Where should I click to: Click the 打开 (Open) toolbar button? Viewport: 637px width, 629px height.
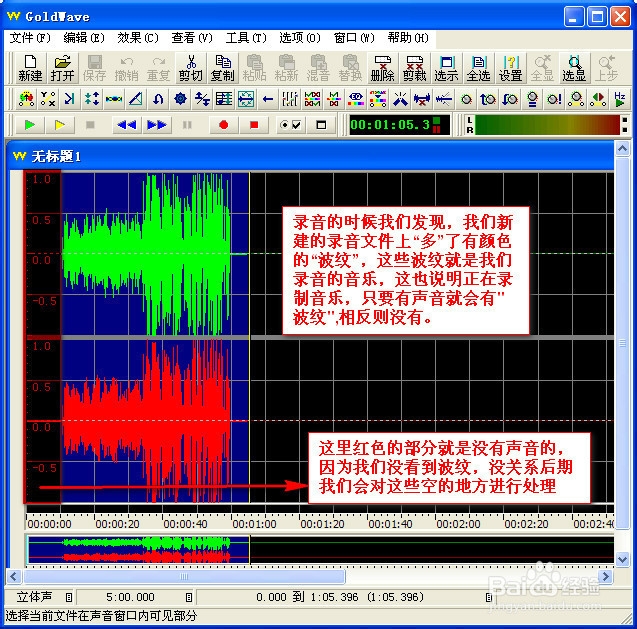tap(62, 68)
